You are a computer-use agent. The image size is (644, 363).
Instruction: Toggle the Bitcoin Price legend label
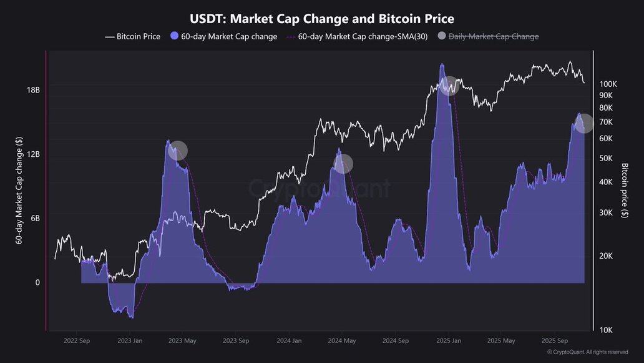coord(139,37)
